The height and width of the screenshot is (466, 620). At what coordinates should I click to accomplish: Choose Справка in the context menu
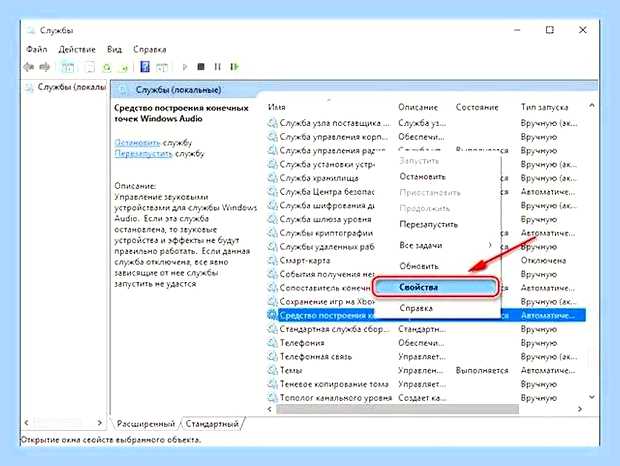click(x=416, y=308)
